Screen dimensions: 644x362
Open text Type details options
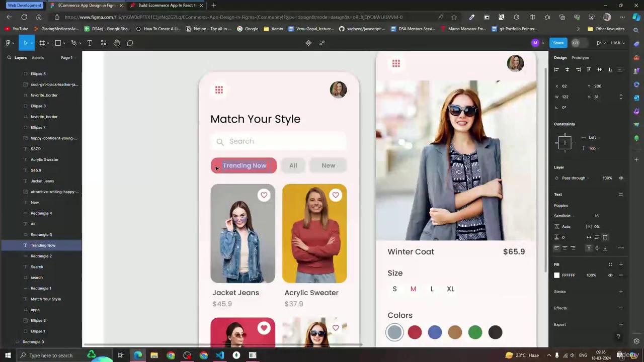621,248
